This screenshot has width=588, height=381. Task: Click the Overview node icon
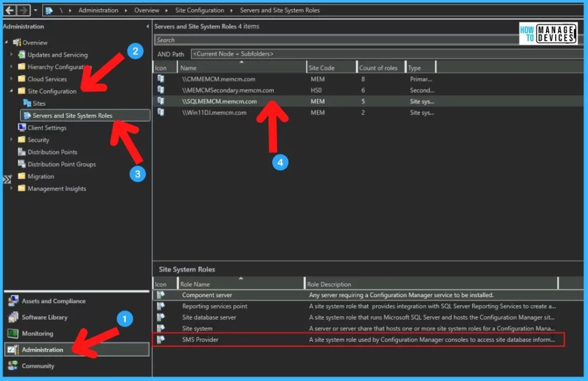(17, 42)
